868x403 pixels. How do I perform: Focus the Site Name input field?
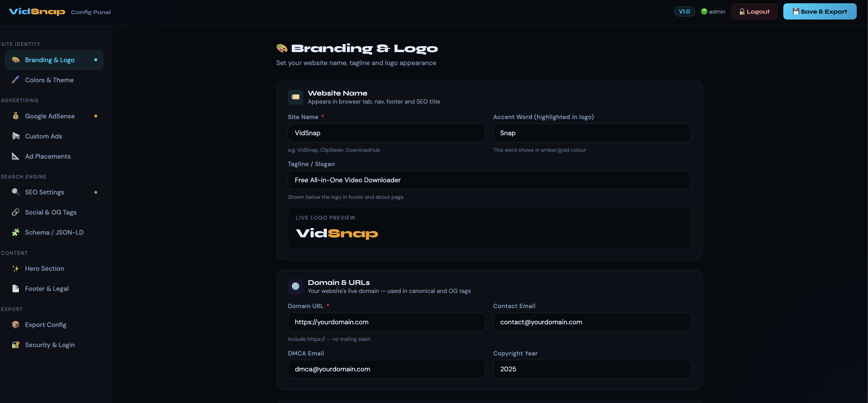click(x=386, y=133)
